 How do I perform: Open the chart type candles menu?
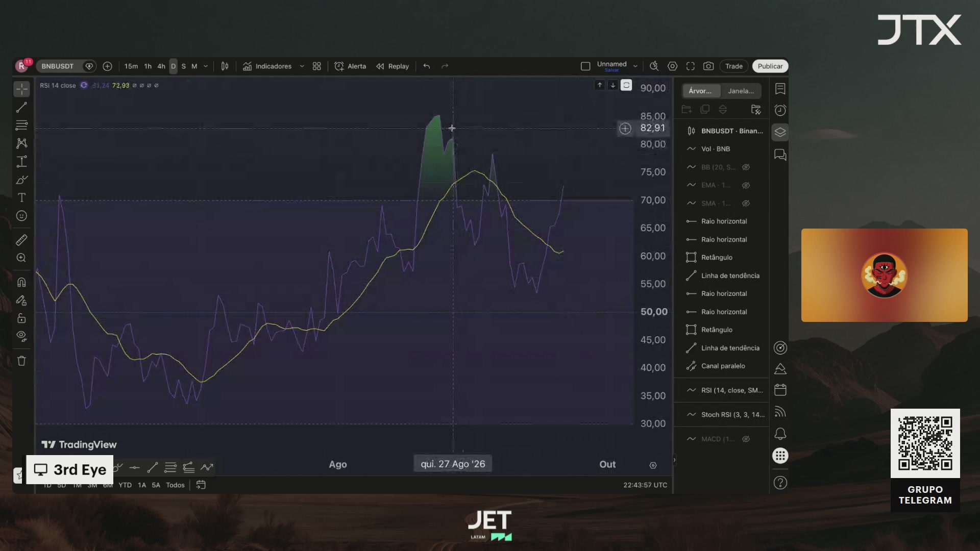click(225, 66)
